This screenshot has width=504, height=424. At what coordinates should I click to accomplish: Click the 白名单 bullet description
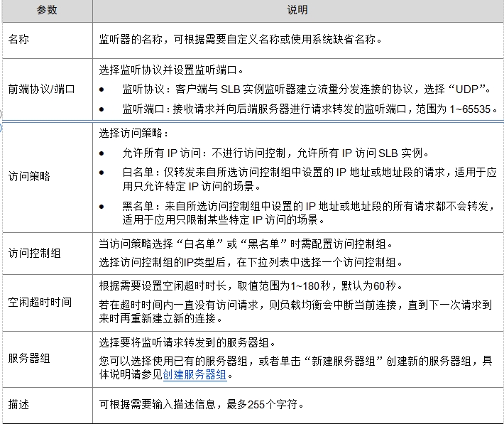[x=309, y=179]
